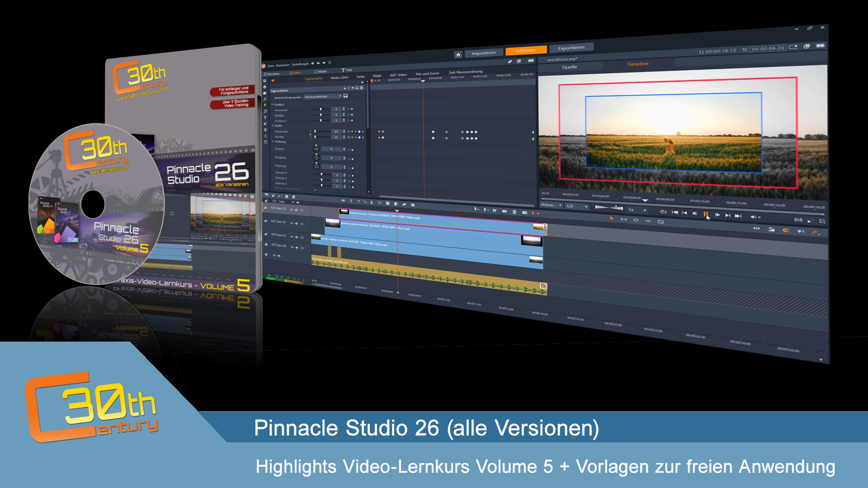
Task: Select the fx effects icon in the left sidebar
Action: tap(265, 99)
